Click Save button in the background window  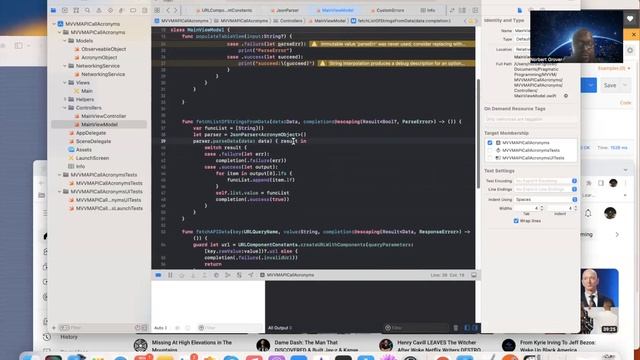coord(611,85)
